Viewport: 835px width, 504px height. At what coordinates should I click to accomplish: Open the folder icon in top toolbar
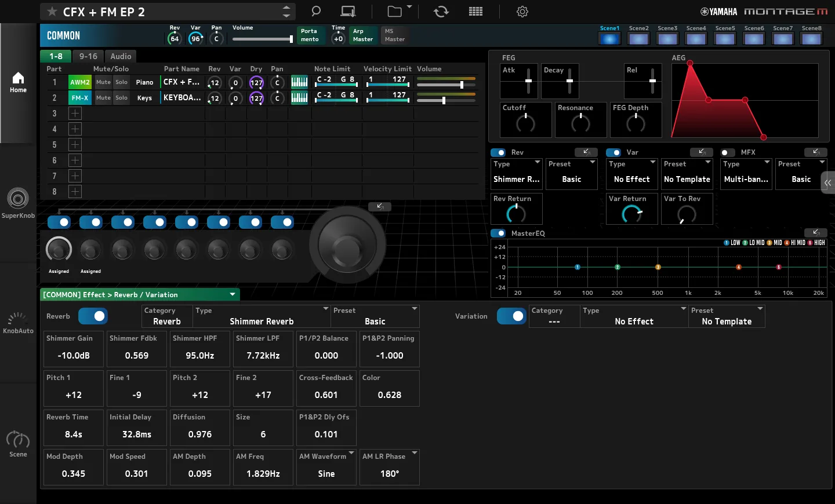pyautogui.click(x=395, y=12)
